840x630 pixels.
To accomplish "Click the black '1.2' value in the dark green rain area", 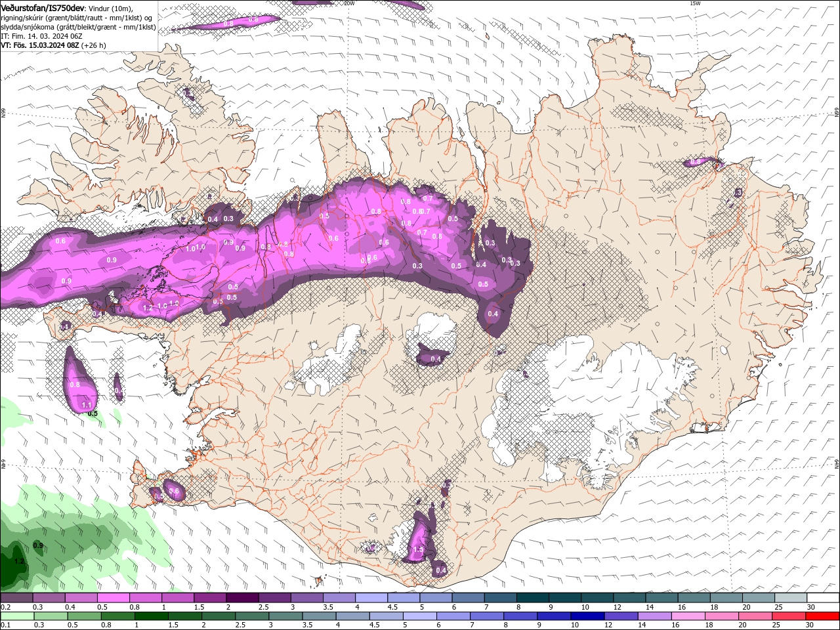I will (x=19, y=561).
